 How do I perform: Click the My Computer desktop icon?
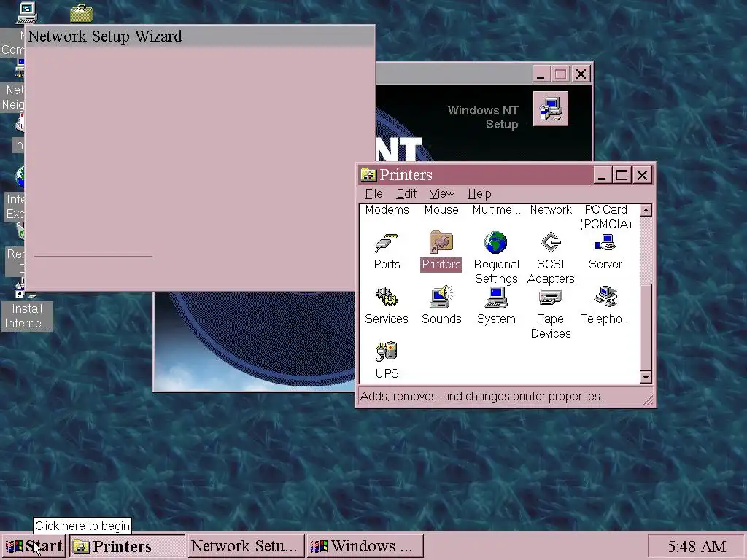pyautogui.click(x=26, y=12)
